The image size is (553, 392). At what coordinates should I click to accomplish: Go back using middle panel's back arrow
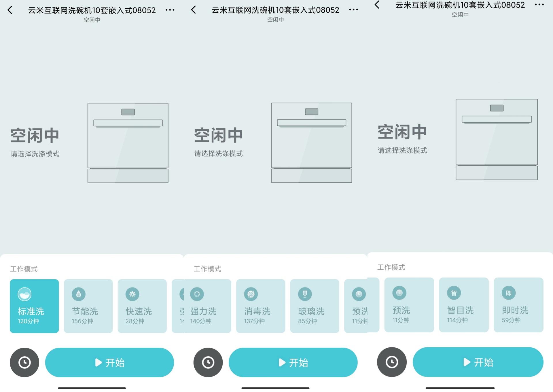pyautogui.click(x=194, y=10)
